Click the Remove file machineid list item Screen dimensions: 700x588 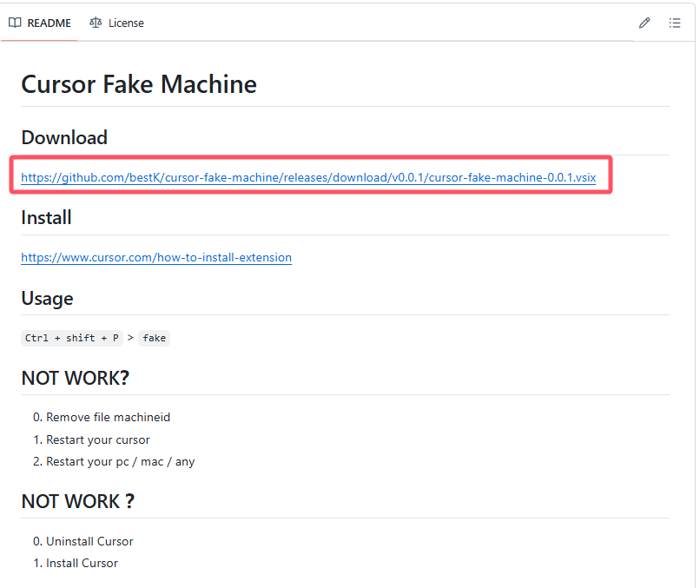click(x=108, y=417)
